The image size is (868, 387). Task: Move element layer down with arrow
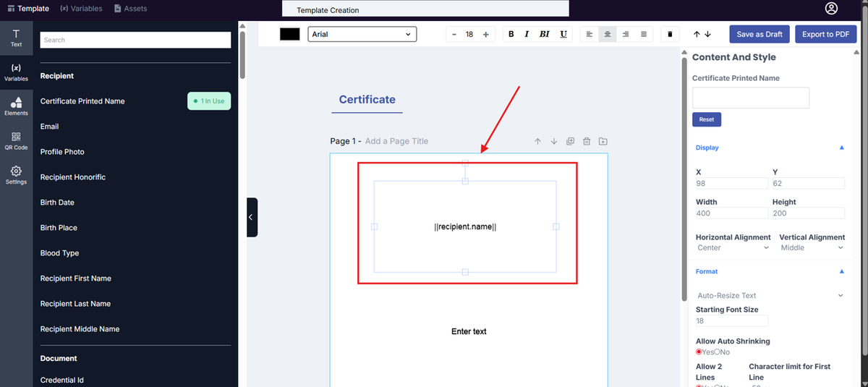pos(707,34)
